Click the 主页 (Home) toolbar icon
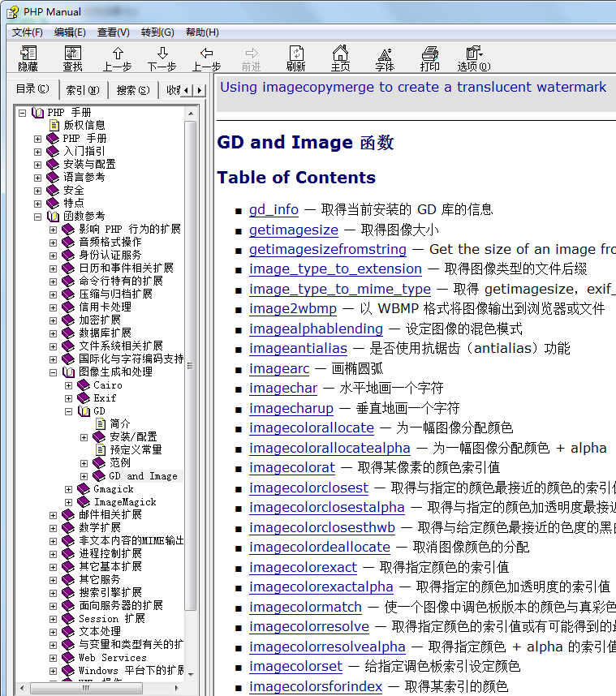616x696 pixels. [x=340, y=58]
